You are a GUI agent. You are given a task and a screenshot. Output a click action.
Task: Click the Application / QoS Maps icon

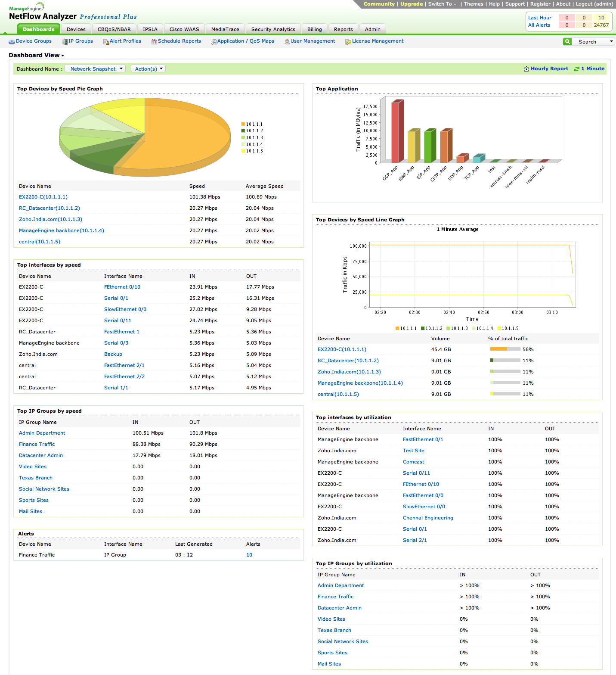pyautogui.click(x=214, y=42)
